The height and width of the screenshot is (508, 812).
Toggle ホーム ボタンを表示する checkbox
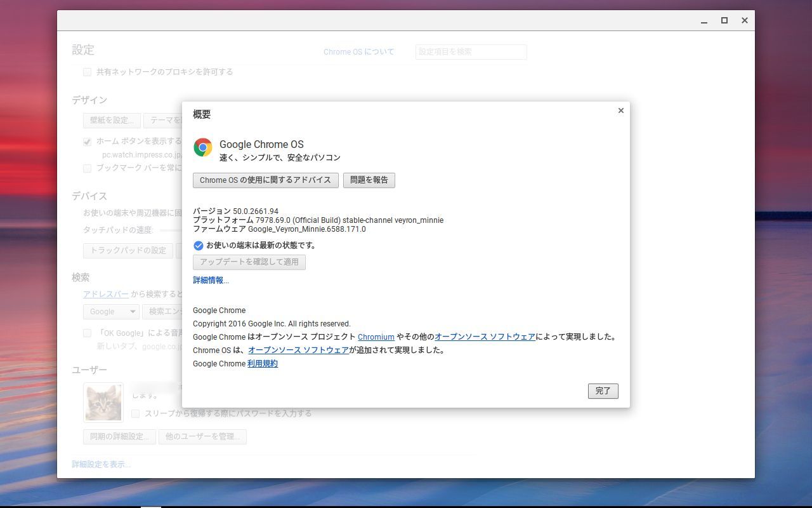pyautogui.click(x=88, y=142)
